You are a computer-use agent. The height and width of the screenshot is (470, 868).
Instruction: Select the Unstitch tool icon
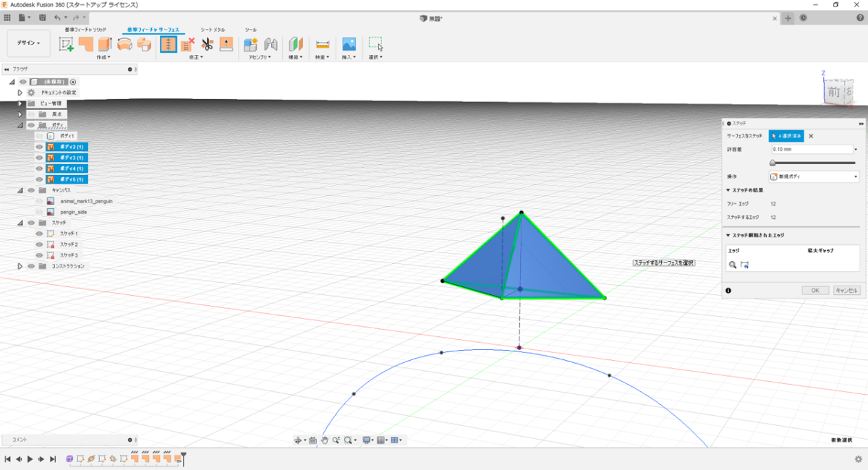click(x=188, y=44)
